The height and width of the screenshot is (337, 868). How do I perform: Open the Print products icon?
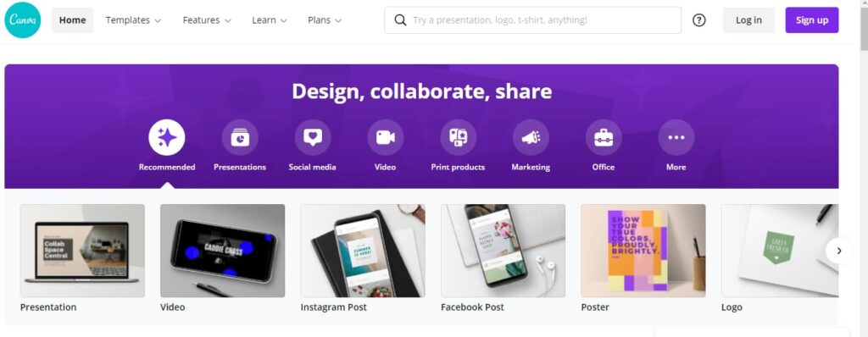[458, 137]
